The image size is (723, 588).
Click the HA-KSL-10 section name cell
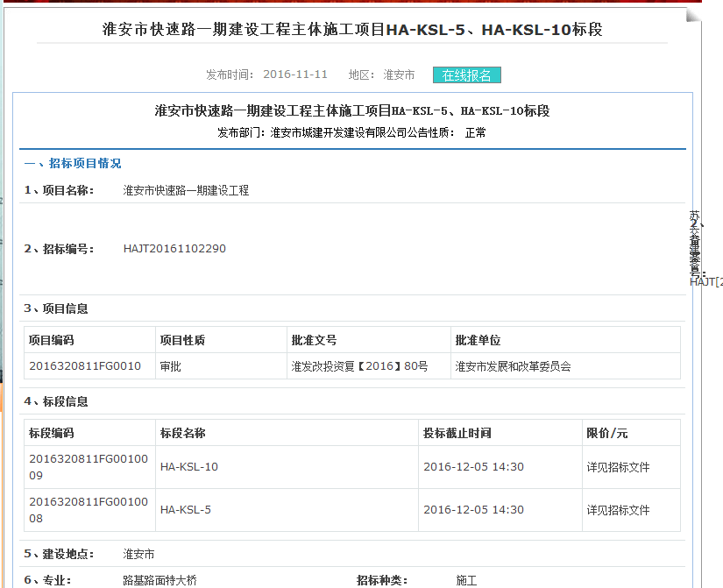click(x=189, y=467)
